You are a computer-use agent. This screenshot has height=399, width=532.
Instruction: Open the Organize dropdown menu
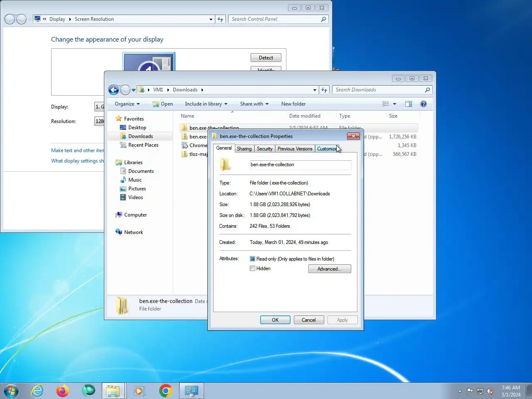[x=127, y=104]
